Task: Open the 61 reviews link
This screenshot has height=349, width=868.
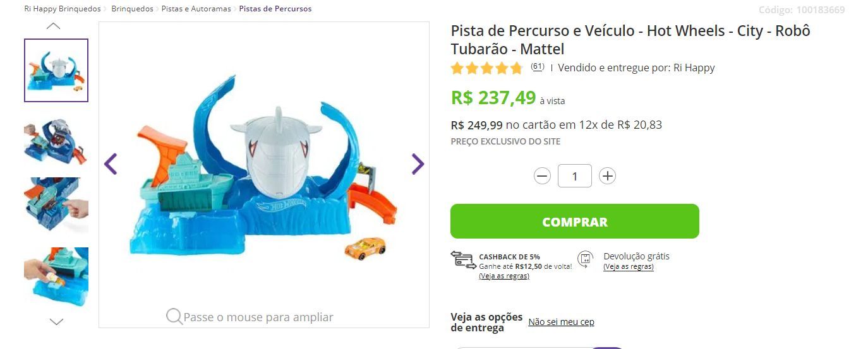Action: [x=538, y=66]
